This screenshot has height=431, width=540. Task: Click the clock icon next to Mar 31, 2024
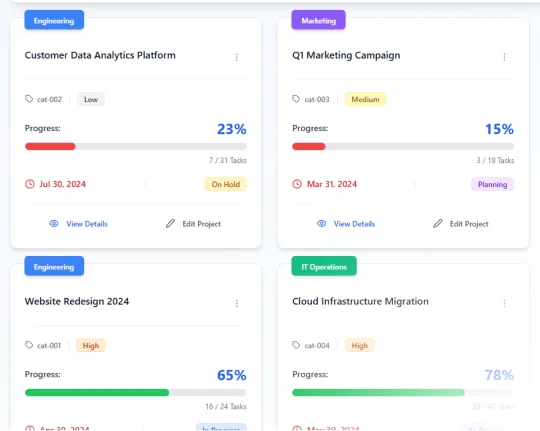(x=297, y=184)
